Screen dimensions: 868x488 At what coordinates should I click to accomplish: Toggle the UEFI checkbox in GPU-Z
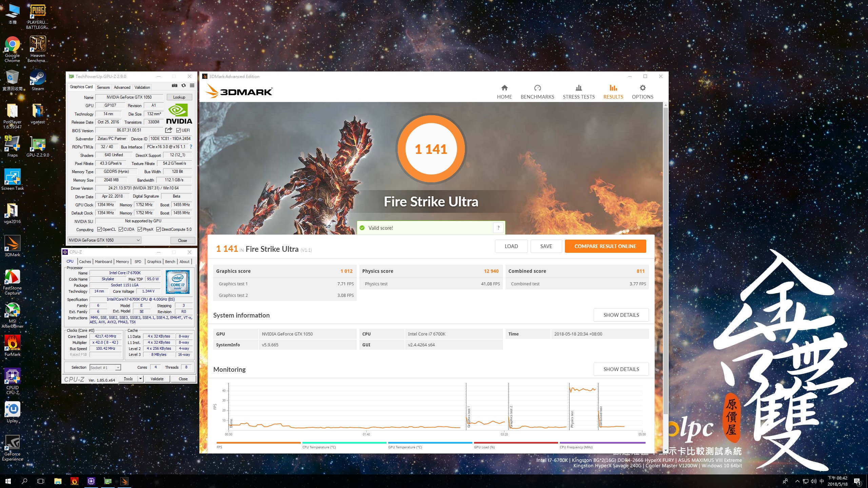[178, 130]
